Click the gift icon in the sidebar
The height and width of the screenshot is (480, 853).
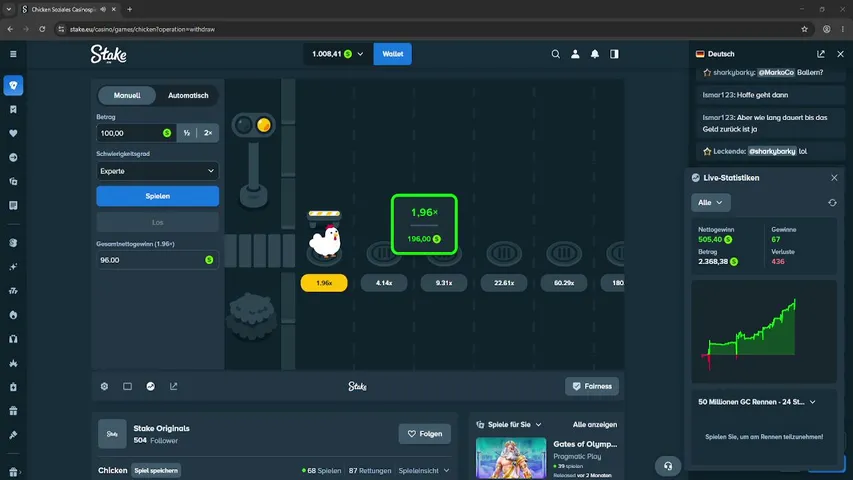tap(14, 411)
